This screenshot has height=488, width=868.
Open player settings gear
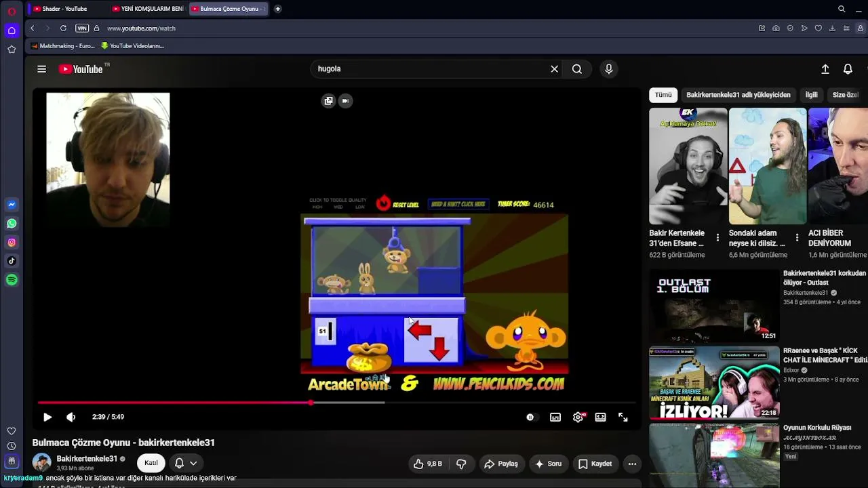pos(578,418)
